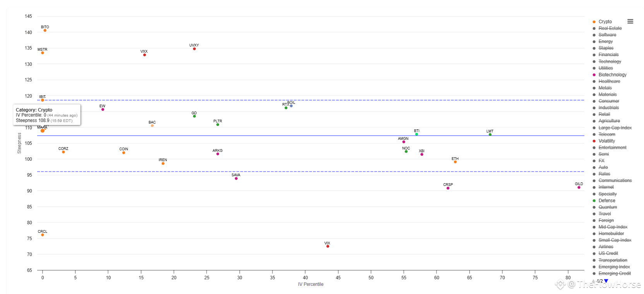Screen dimensions: 644x294
Task: Show Healthcare series in legend
Action: tap(609, 81)
